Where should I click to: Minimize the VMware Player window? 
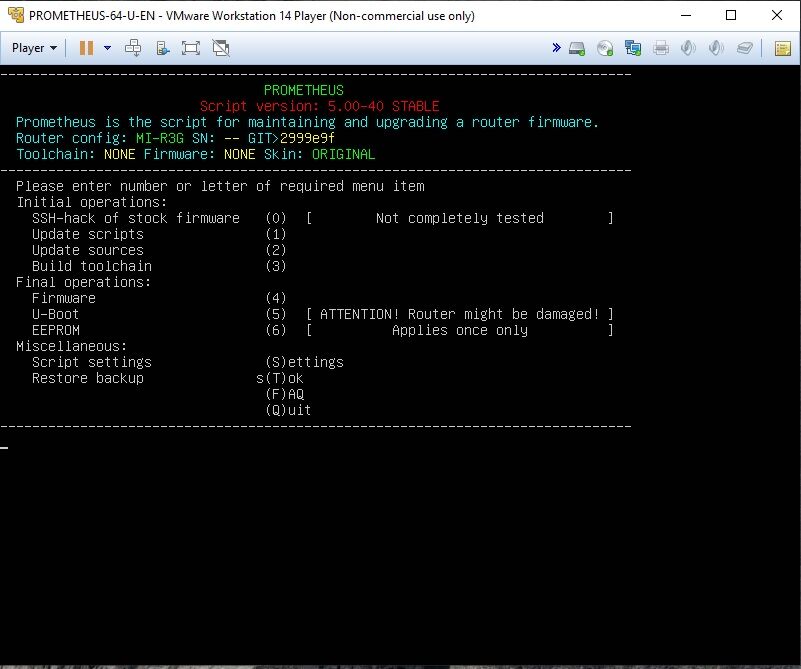pos(686,15)
